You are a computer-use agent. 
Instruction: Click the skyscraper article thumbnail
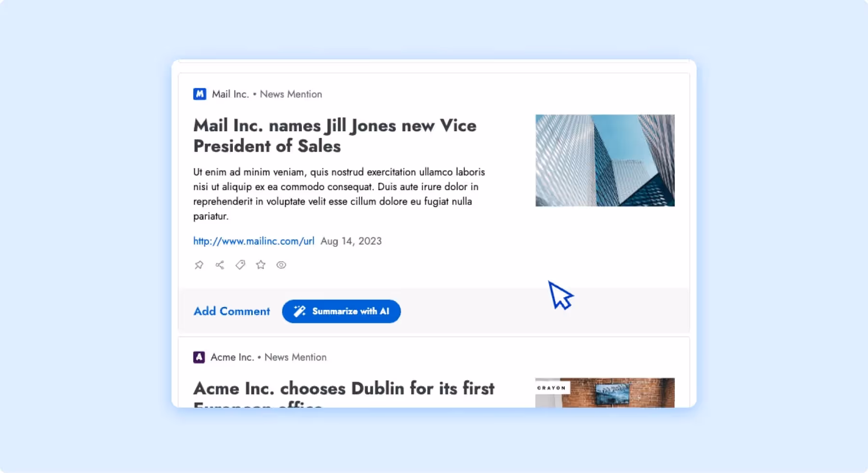[605, 161]
